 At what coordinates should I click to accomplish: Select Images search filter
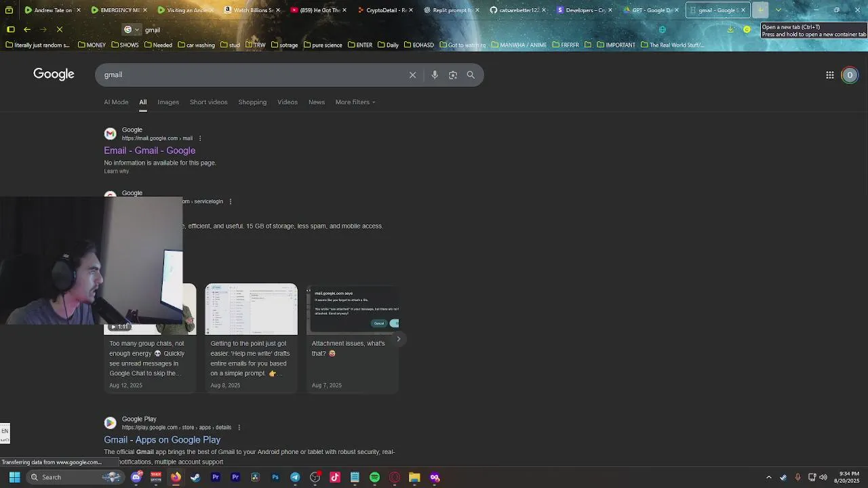pyautogui.click(x=168, y=102)
